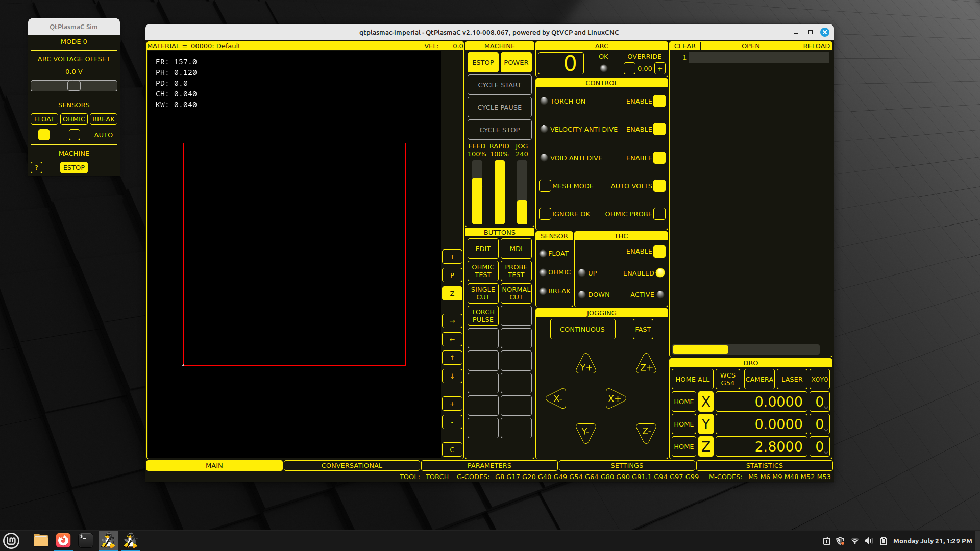Switch to the MAIN tab

214,465
